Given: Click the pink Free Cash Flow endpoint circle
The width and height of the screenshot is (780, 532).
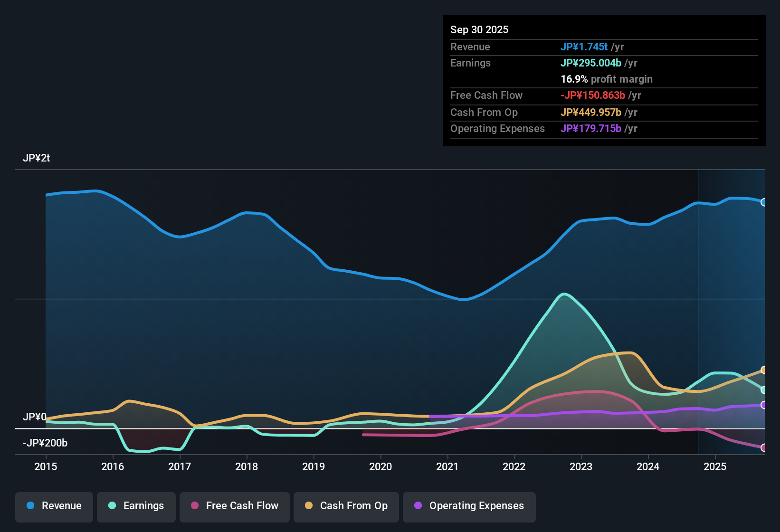Looking at the screenshot, I should pyautogui.click(x=764, y=447).
